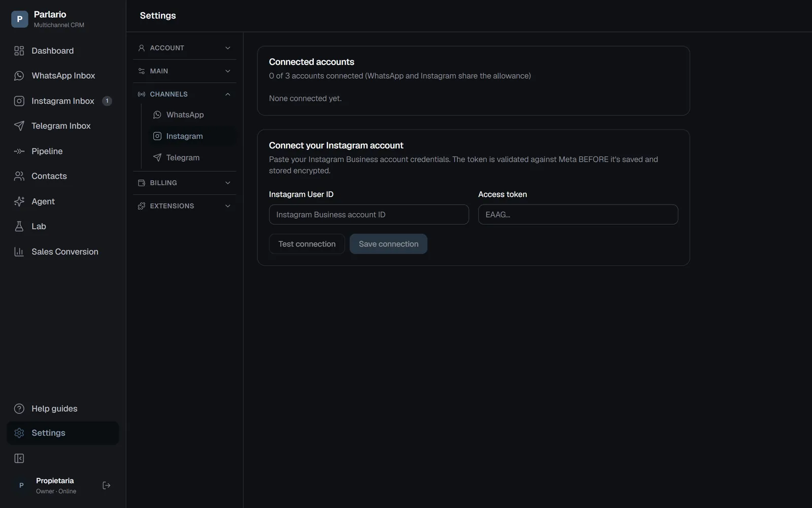Collapse the sidebar with the panel icon
812x508 pixels.
(x=19, y=459)
